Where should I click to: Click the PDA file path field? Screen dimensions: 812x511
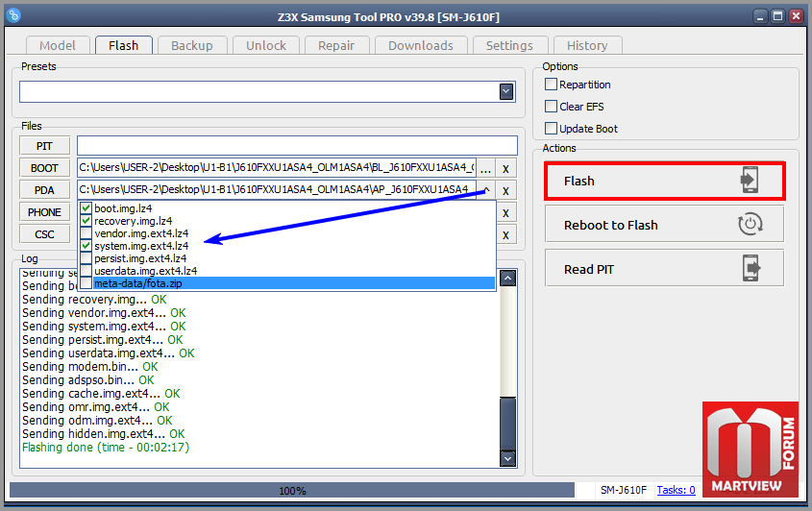[x=277, y=189]
